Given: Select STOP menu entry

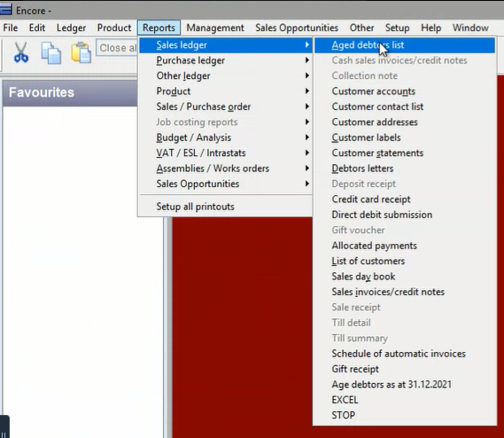Looking at the screenshot, I should click(x=405, y=416).
